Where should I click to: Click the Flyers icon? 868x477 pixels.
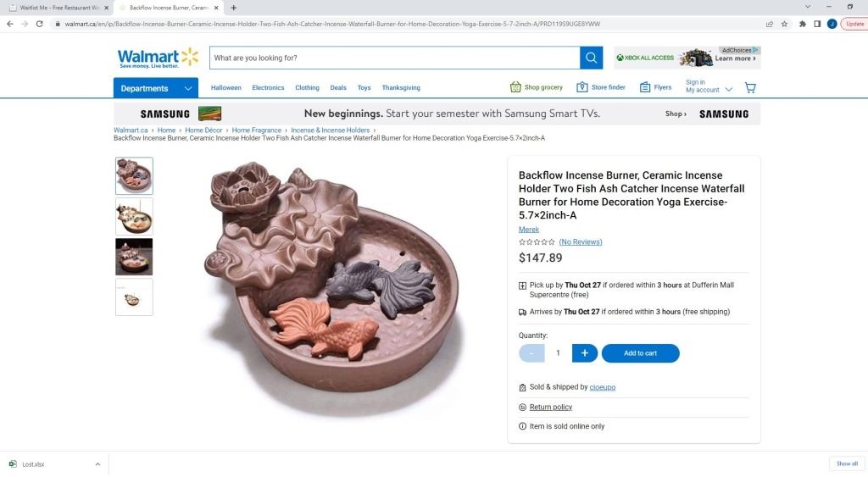(645, 87)
